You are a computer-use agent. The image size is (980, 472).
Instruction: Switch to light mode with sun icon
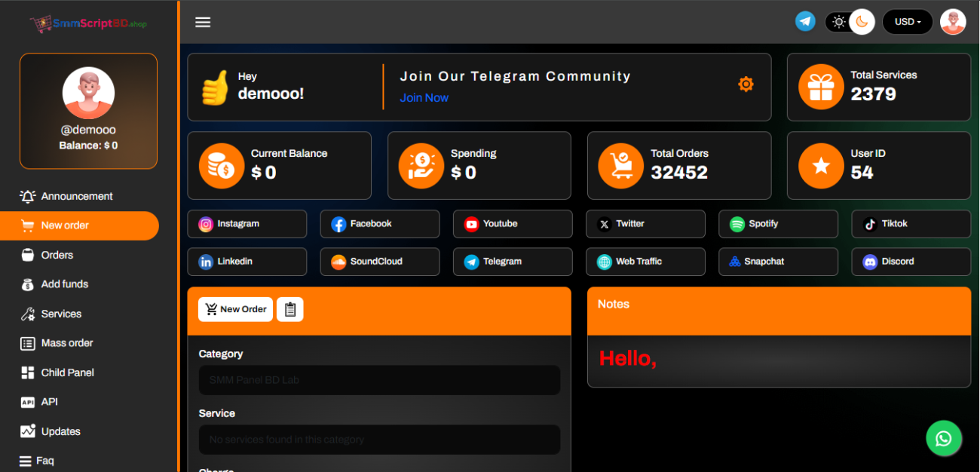pyautogui.click(x=838, y=22)
